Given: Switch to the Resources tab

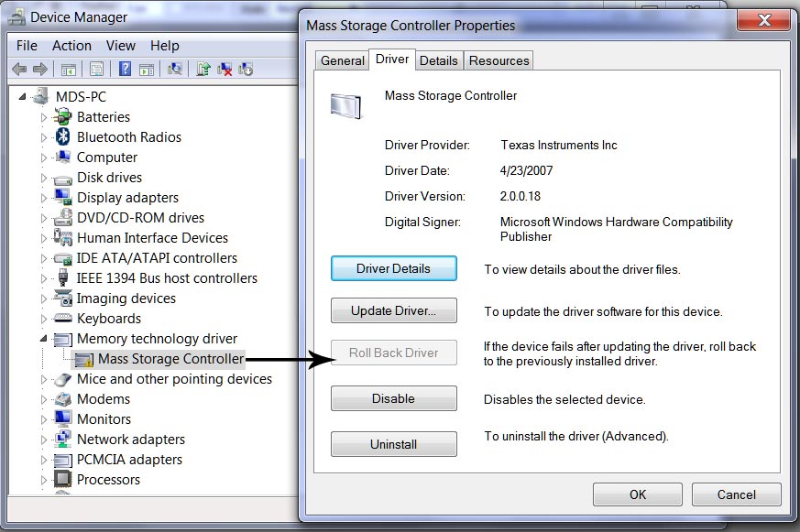Looking at the screenshot, I should point(498,60).
